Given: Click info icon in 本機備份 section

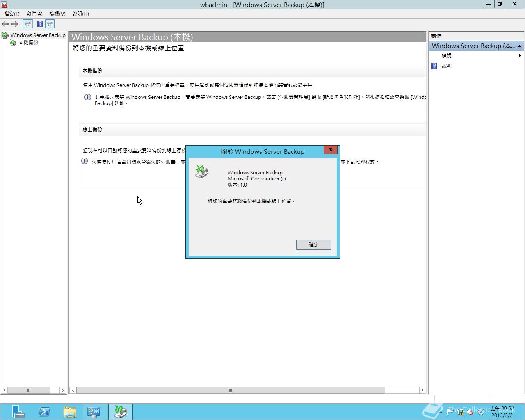Looking at the screenshot, I should point(87,98).
